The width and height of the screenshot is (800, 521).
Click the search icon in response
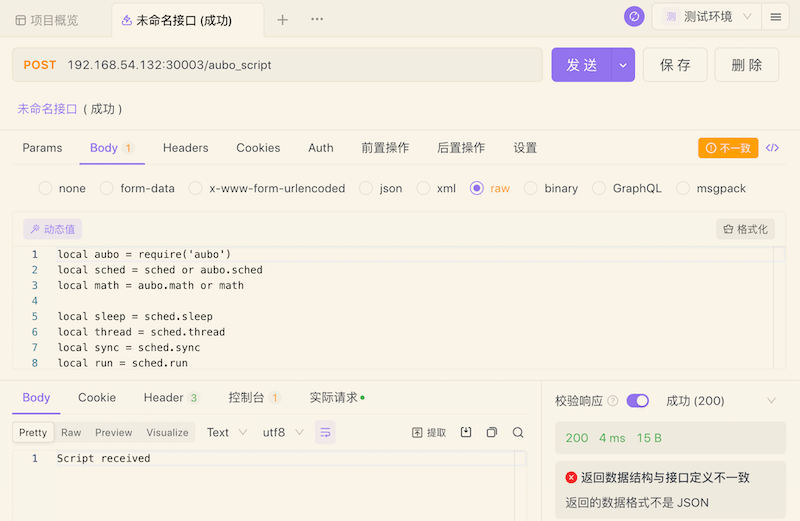[x=518, y=433]
